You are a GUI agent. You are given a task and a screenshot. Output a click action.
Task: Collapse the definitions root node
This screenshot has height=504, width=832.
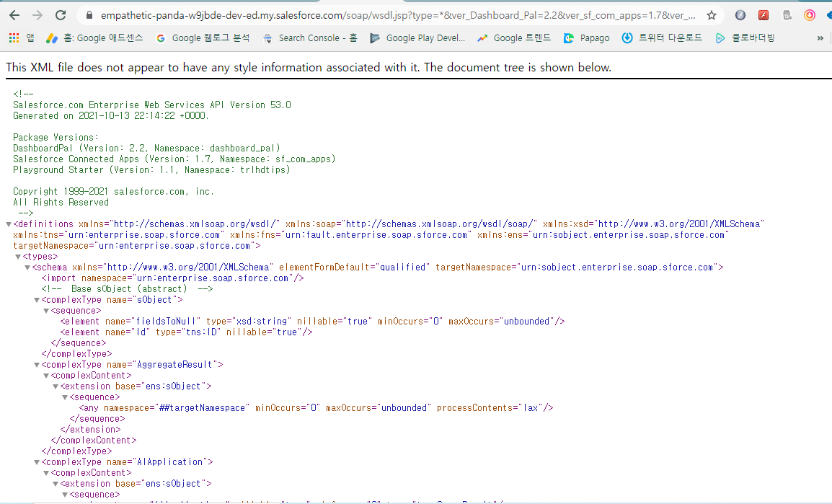coord(9,224)
